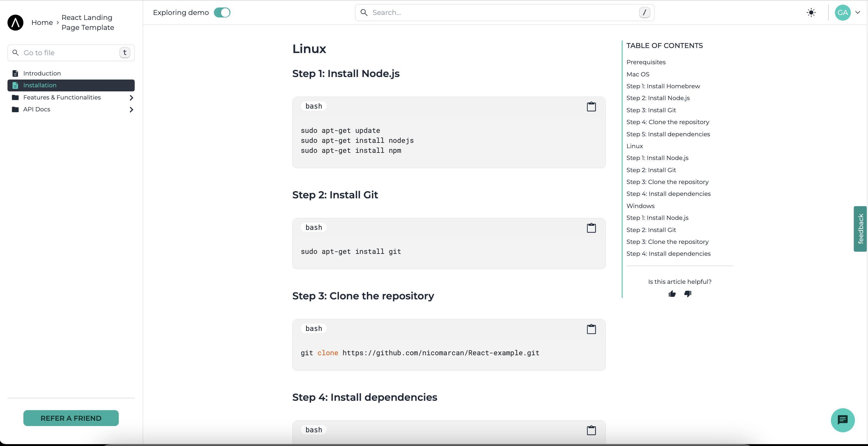
Task: Open the GA account dropdown arrow
Action: pyautogui.click(x=857, y=12)
